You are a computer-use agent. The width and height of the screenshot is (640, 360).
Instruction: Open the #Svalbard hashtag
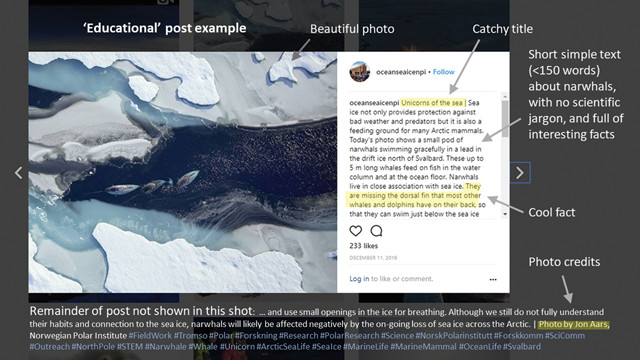522,347
